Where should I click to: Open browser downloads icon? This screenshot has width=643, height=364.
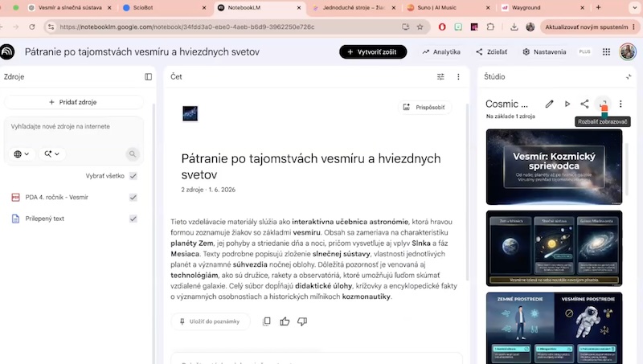click(514, 27)
